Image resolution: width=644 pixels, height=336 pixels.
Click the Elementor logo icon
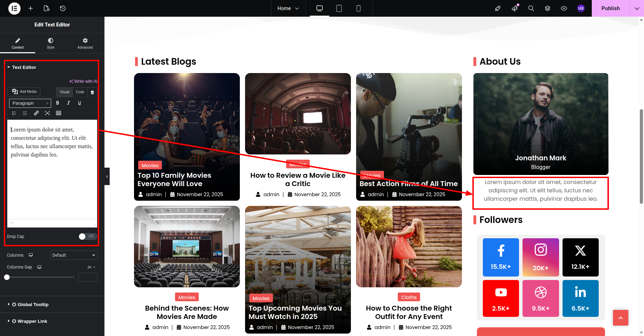click(x=14, y=8)
